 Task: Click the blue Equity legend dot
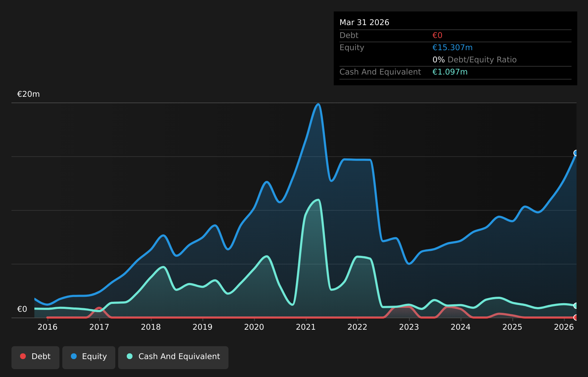click(74, 356)
